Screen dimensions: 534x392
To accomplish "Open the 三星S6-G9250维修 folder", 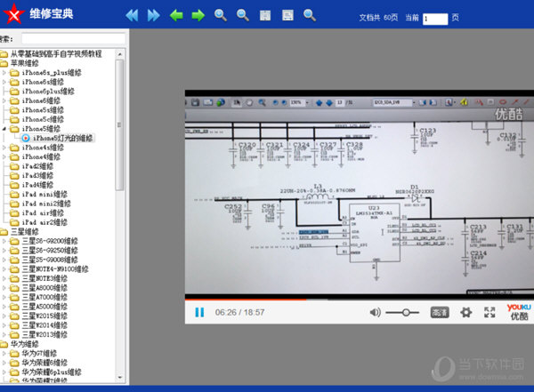I will [x=50, y=251].
